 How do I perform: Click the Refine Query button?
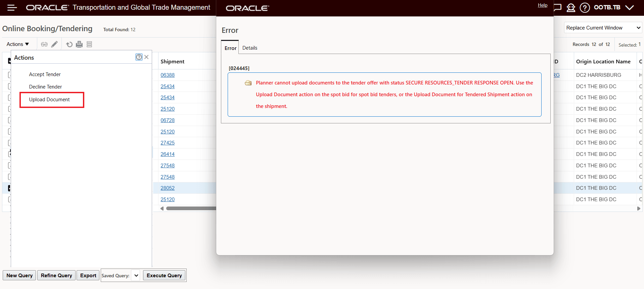[56, 276]
